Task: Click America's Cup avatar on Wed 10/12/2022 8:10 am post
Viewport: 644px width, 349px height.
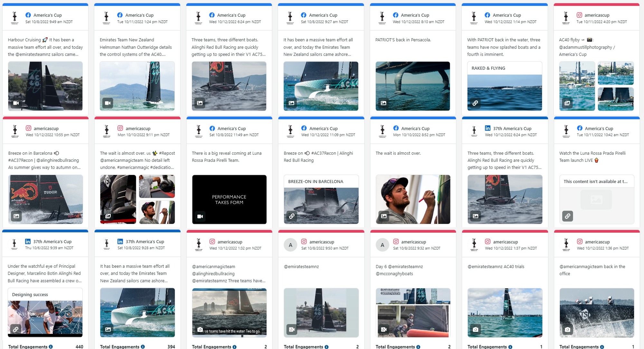Action: (x=382, y=18)
